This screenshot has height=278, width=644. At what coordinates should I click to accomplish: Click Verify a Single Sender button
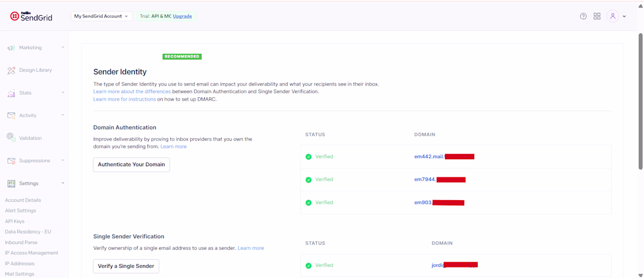click(126, 266)
